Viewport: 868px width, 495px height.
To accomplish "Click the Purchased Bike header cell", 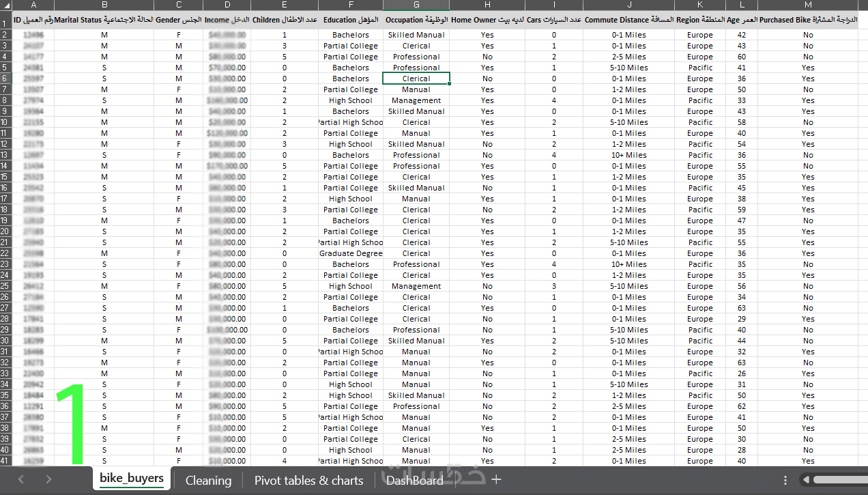I will click(808, 20).
